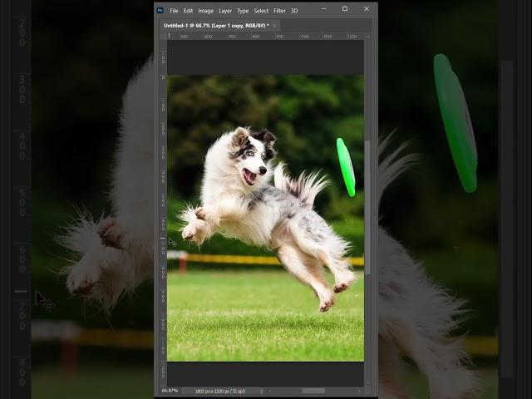Open the Select menu

261,11
